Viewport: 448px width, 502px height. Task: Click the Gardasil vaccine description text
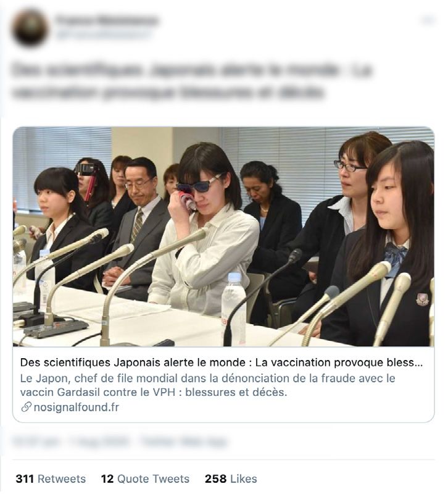tap(207, 385)
